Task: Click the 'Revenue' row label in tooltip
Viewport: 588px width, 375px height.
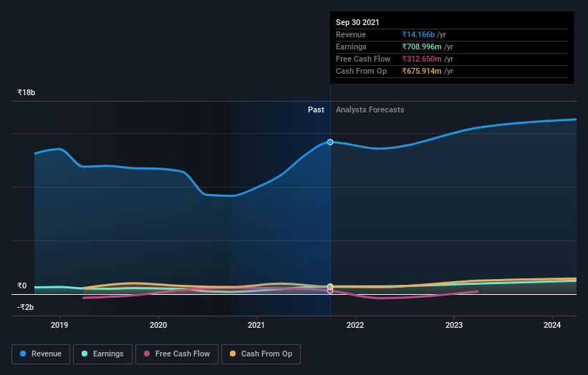Action: (351, 34)
